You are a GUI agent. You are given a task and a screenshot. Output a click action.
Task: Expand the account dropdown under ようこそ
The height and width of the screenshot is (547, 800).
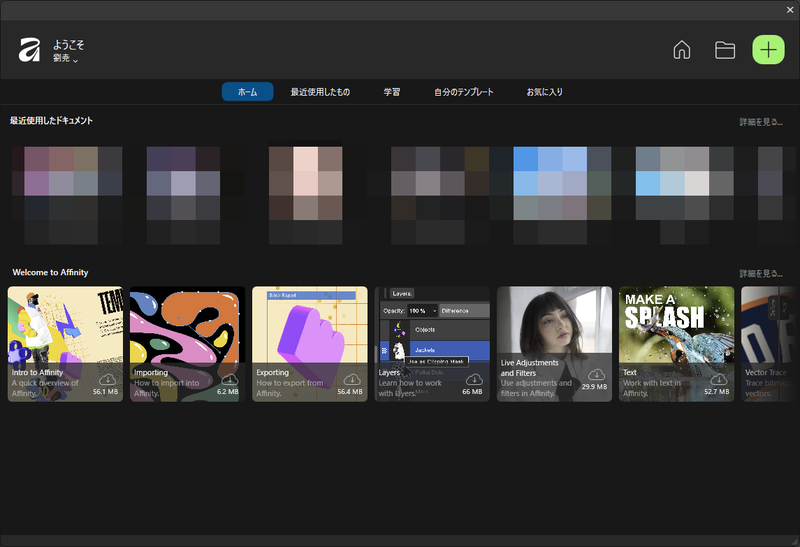[66, 59]
